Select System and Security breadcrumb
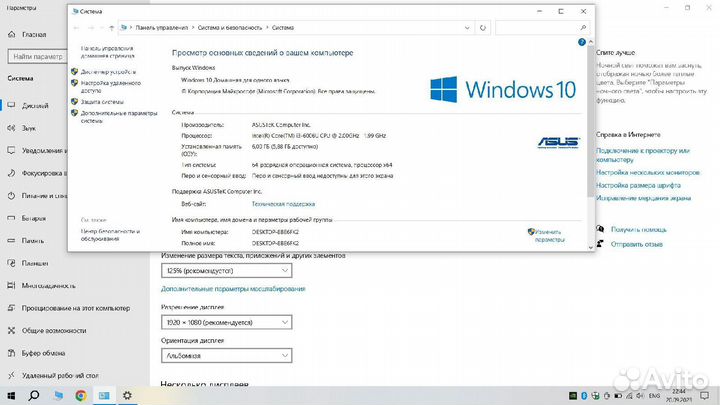720x405 pixels. [230, 28]
